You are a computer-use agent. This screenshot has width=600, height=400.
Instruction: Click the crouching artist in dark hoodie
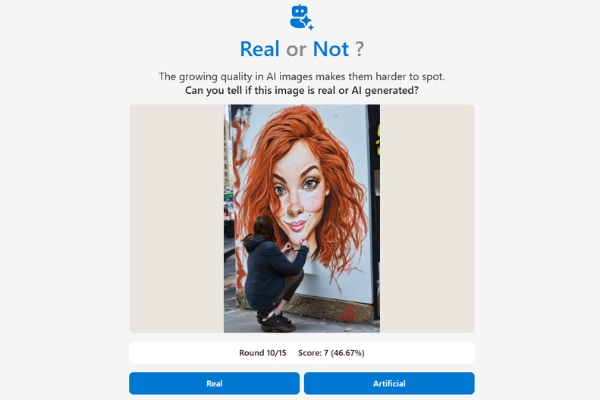(x=274, y=272)
